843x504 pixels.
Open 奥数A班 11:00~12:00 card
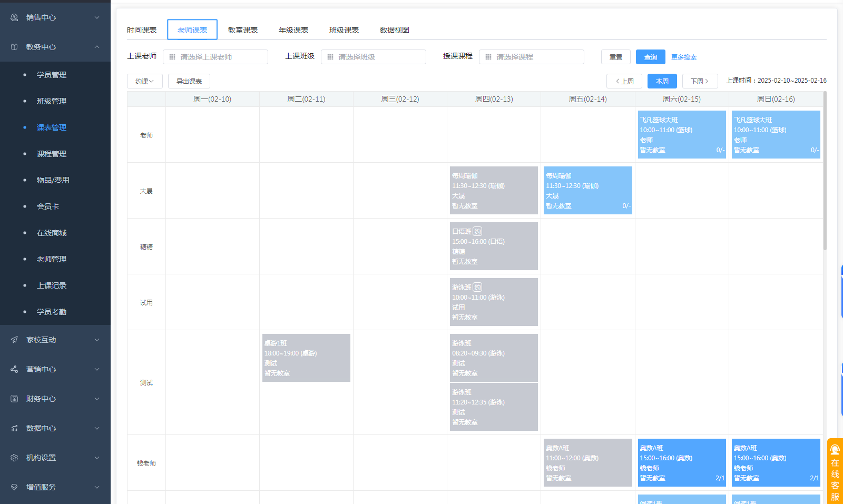(588, 462)
